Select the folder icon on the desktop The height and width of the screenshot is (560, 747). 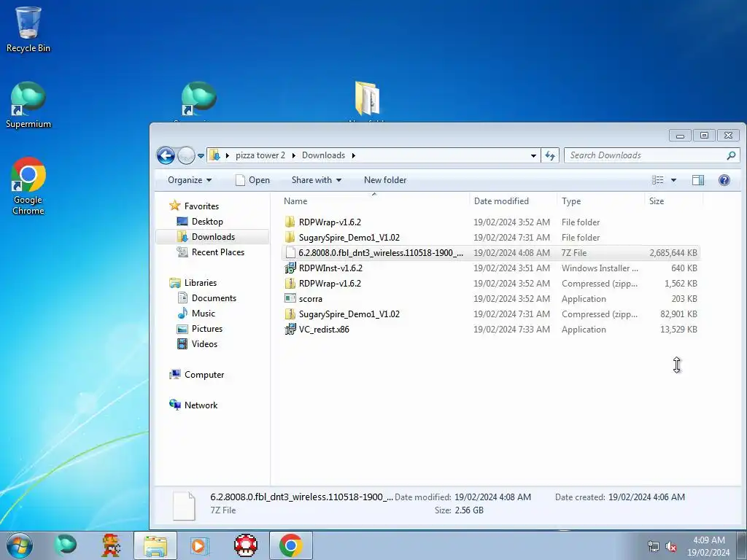coord(367,98)
